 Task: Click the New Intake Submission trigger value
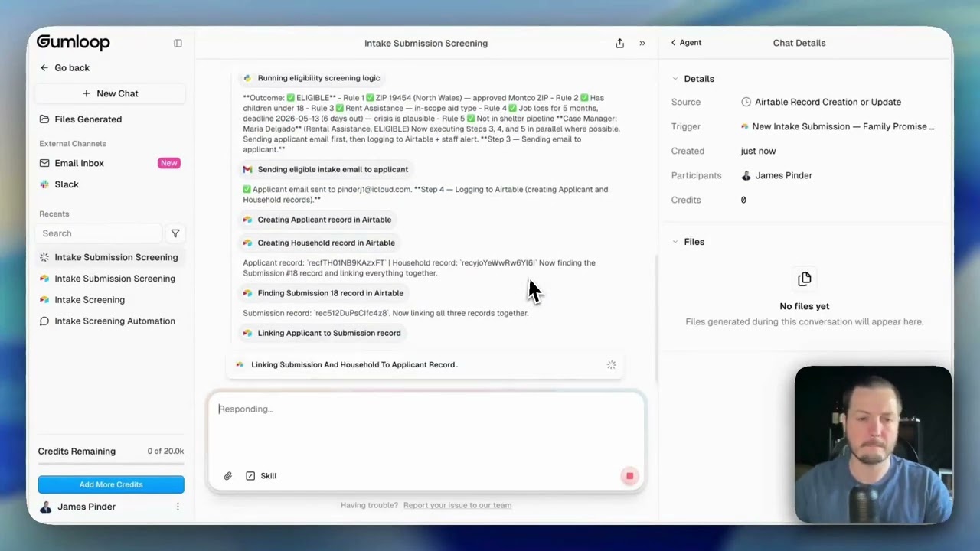(x=838, y=126)
